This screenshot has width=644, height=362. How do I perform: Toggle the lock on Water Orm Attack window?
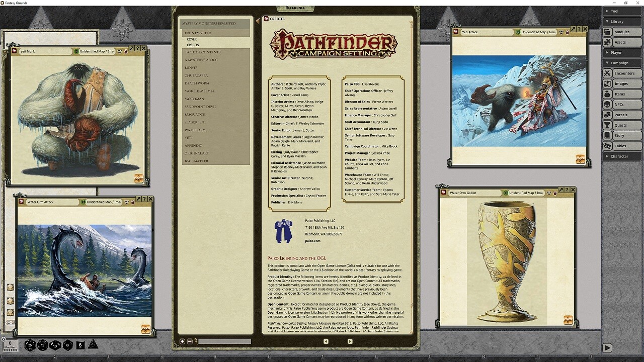(133, 202)
